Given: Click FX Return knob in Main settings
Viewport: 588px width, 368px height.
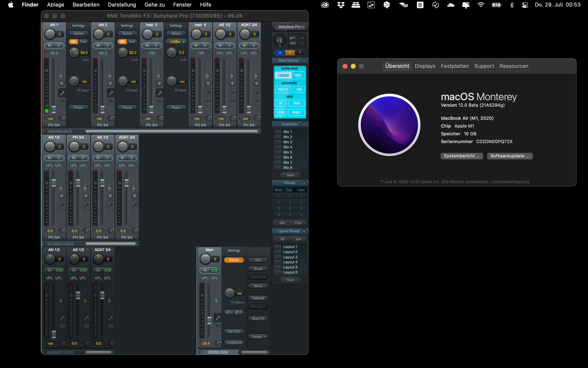Looking at the screenshot, I should pyautogui.click(x=229, y=294).
